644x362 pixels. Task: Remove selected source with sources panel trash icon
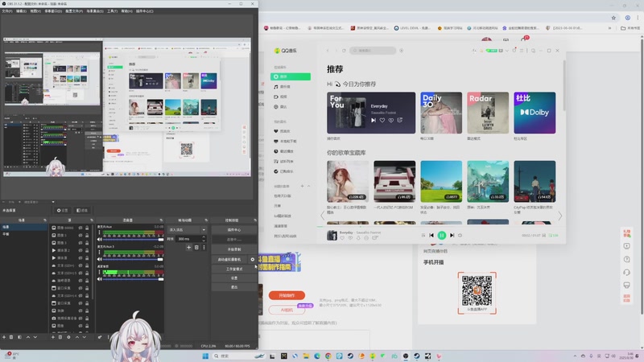point(60,337)
